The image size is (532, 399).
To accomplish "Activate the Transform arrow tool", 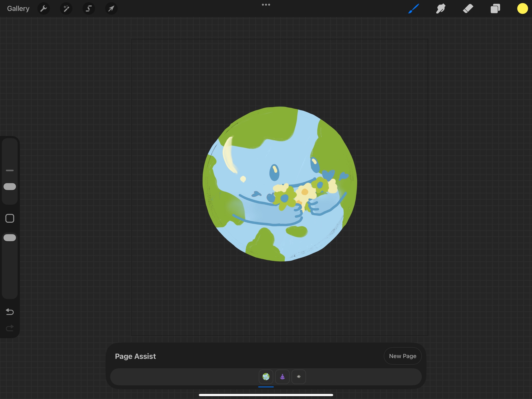I will [111, 9].
